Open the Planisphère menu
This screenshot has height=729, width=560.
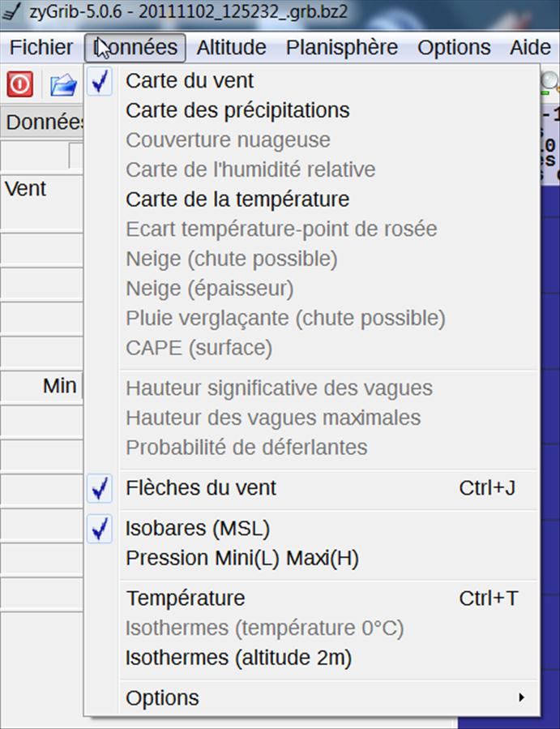pos(341,47)
